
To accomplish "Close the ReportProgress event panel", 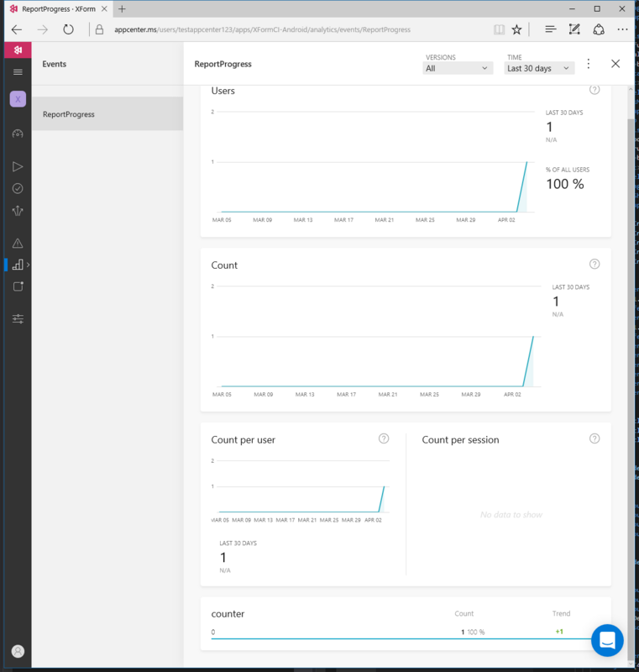I will (x=615, y=64).
